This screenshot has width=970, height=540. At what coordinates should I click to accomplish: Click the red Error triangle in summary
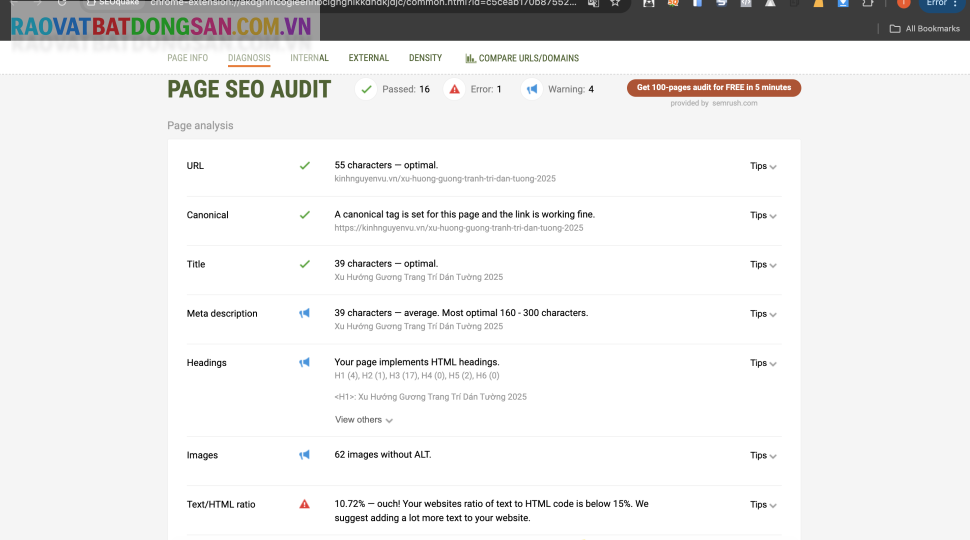(454, 89)
